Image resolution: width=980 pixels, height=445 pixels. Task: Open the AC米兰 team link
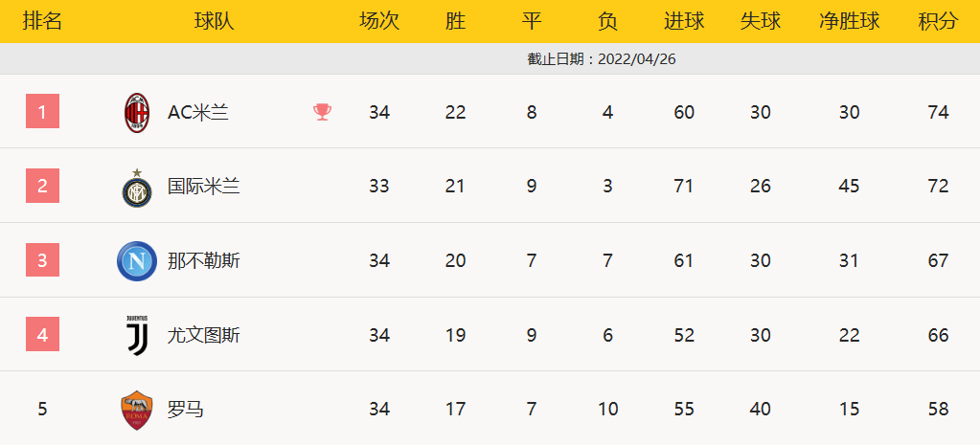click(x=198, y=113)
